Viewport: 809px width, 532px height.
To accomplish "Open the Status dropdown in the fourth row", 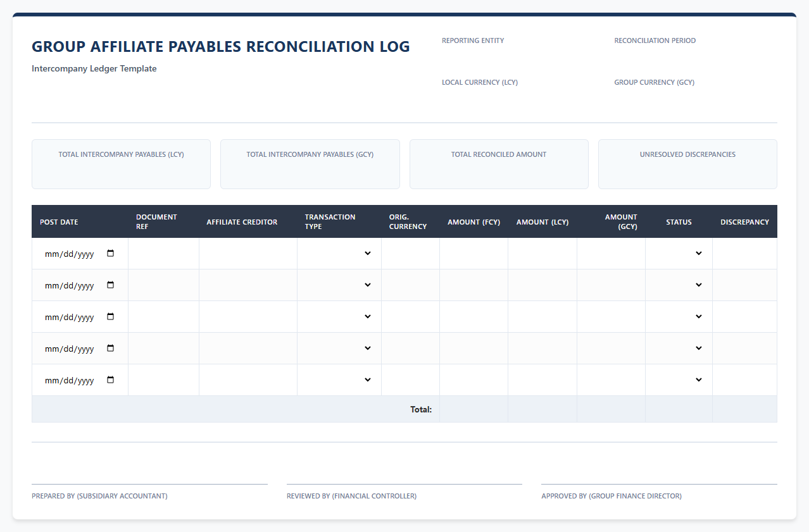I will 679,348.
